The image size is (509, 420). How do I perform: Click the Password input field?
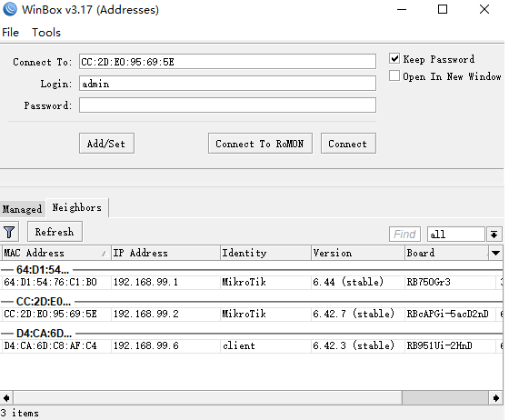(x=227, y=105)
